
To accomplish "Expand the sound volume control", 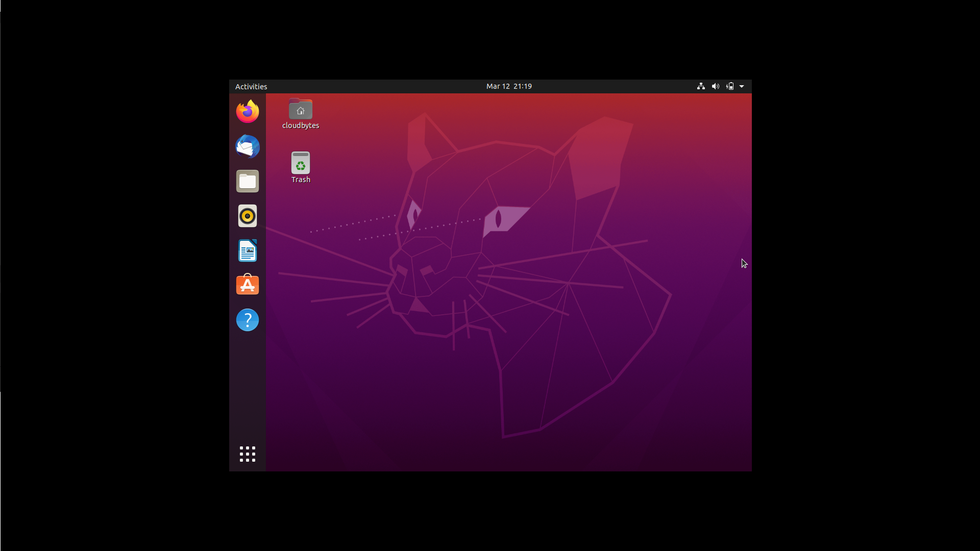I will pyautogui.click(x=716, y=86).
